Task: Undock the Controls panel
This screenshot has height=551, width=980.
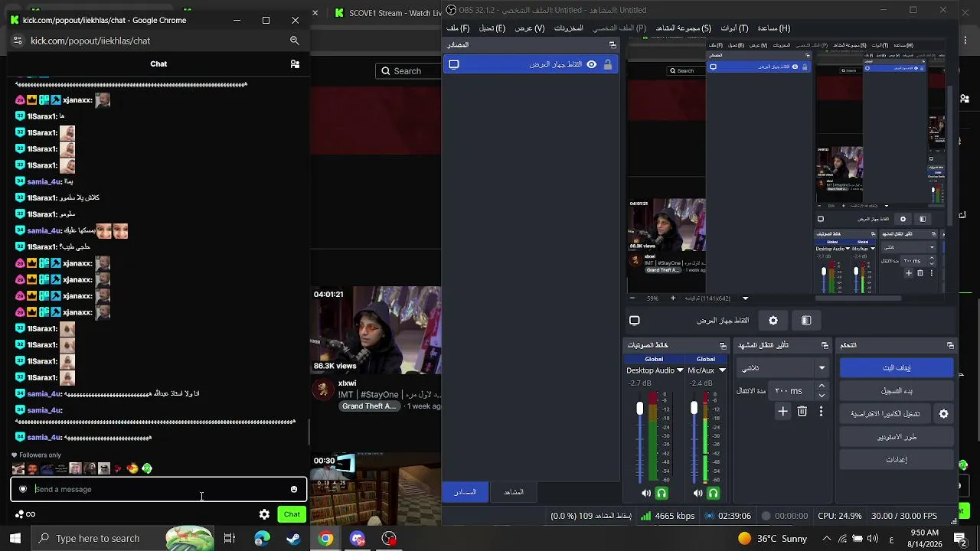Action: [950, 346]
